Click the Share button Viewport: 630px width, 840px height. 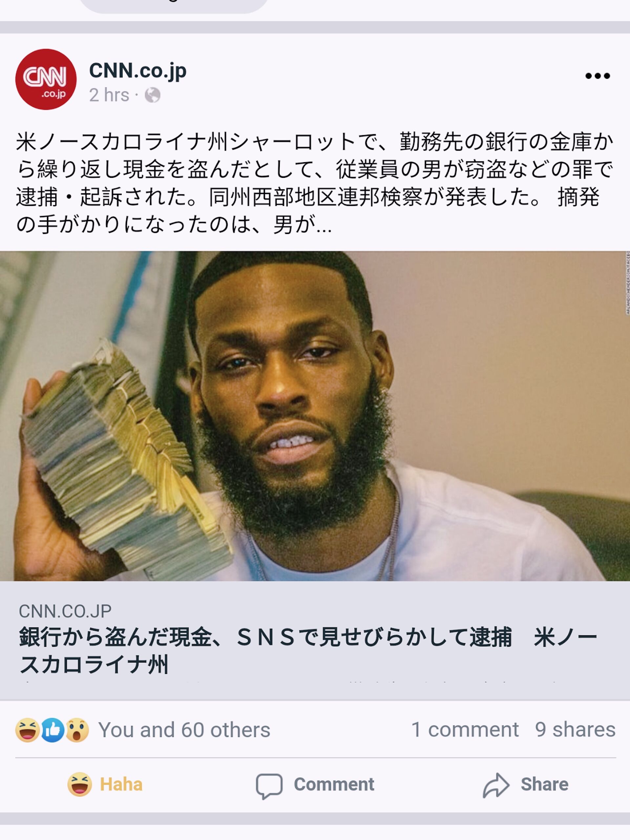526,785
